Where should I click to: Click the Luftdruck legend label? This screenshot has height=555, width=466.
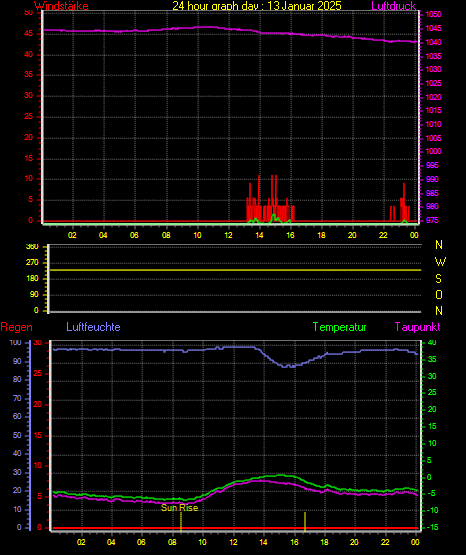click(x=393, y=6)
